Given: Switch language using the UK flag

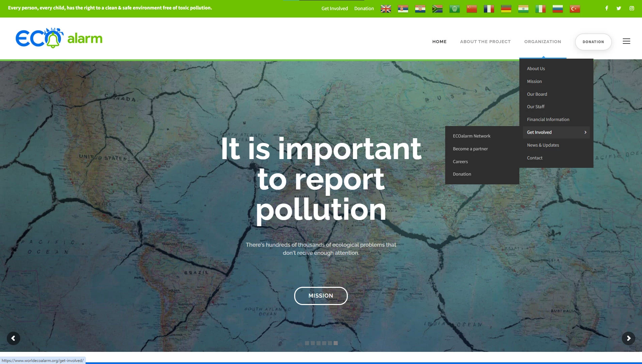Looking at the screenshot, I should point(386,9).
